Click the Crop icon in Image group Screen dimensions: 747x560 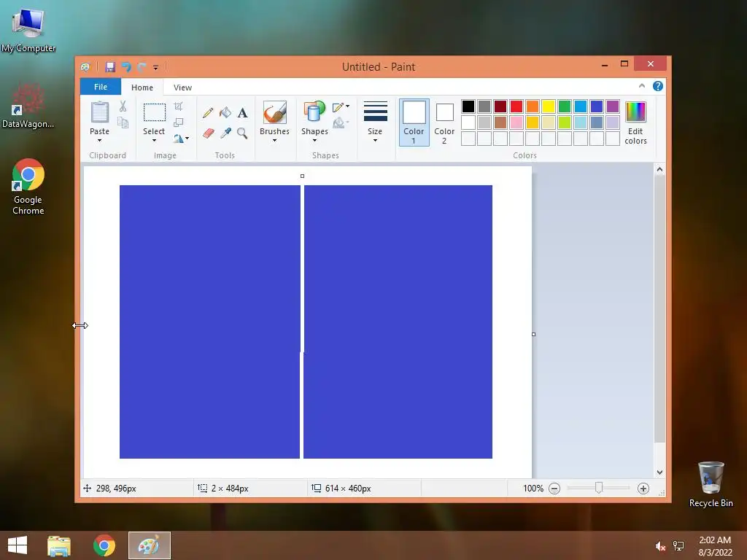coord(179,106)
